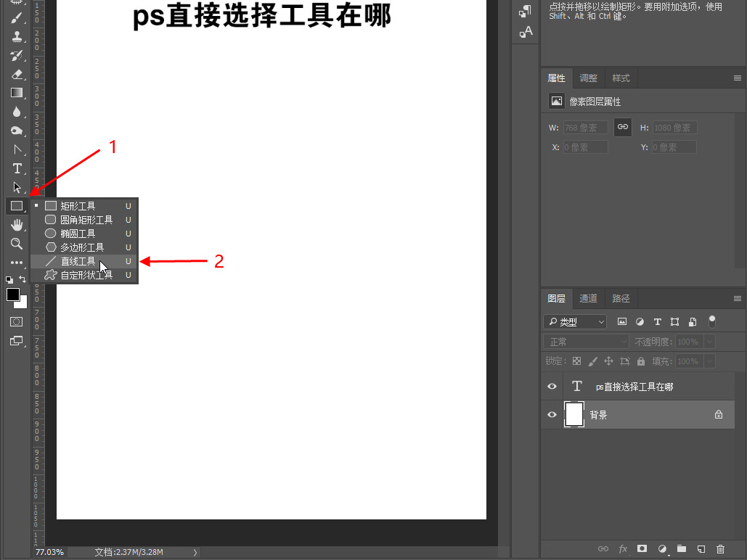
Task: Open the 类型 layer filter dropdown
Action: point(575,322)
